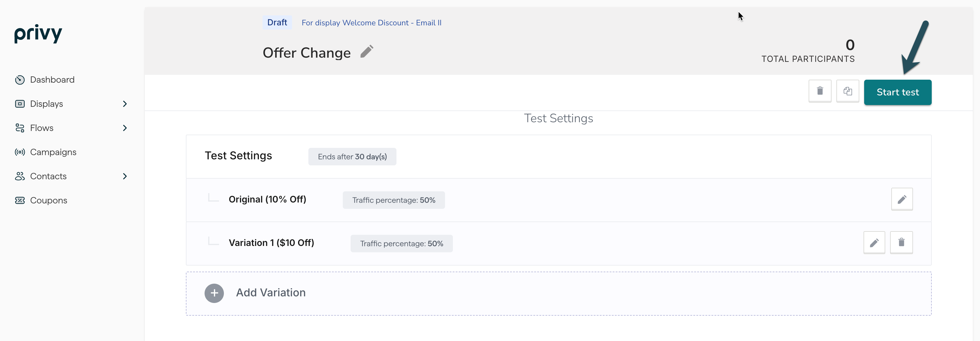This screenshot has height=341, width=980.
Task: Delete the test using the trash icon
Action: tap(820, 91)
